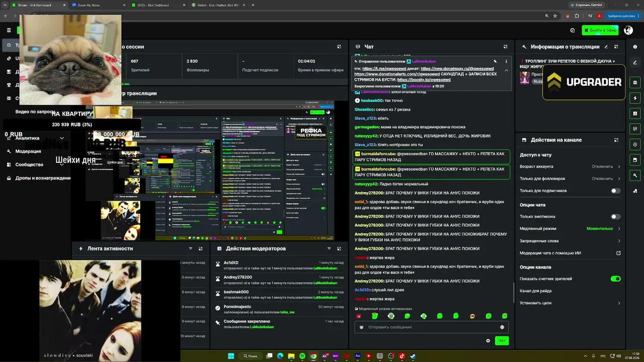This screenshot has width=644, height=362.
Task: Click the Windows taskbar search box
Action: pos(250,356)
